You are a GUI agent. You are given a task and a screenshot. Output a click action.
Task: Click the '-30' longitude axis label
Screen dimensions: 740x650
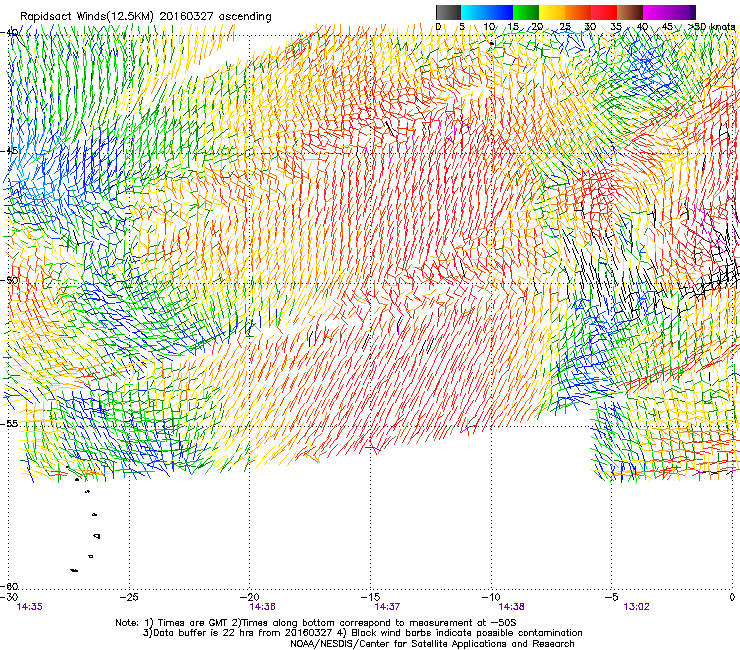[9, 597]
